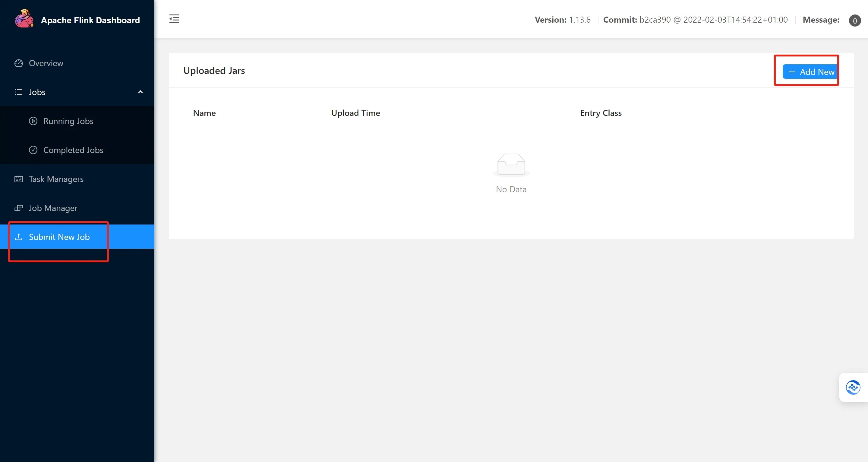Select Task Managers in sidebar

[56, 179]
